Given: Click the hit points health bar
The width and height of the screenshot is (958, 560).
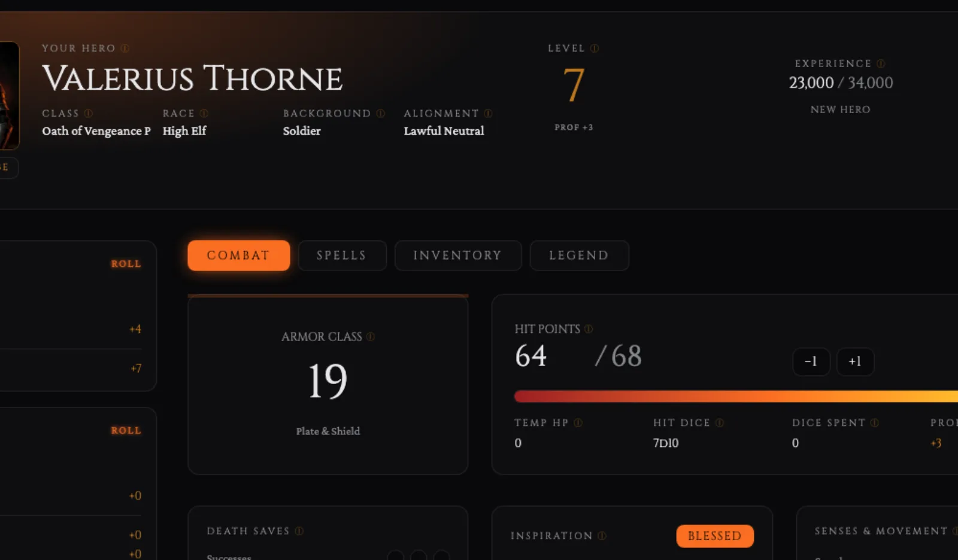Looking at the screenshot, I should coord(736,396).
